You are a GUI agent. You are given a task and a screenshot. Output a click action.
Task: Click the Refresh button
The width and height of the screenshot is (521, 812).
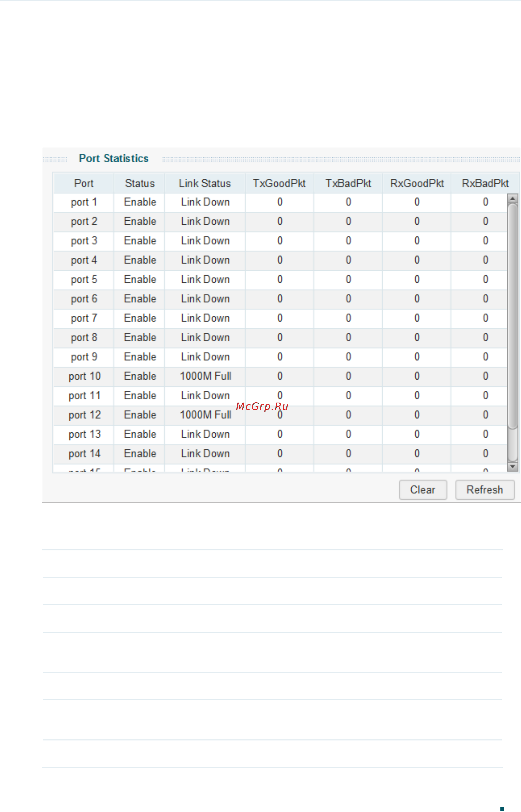click(485, 490)
